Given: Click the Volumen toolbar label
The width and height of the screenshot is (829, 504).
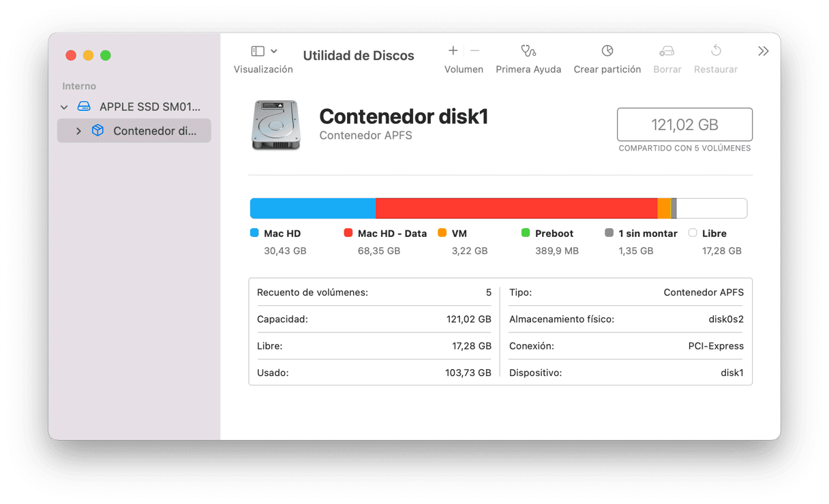Looking at the screenshot, I should pyautogui.click(x=464, y=69).
